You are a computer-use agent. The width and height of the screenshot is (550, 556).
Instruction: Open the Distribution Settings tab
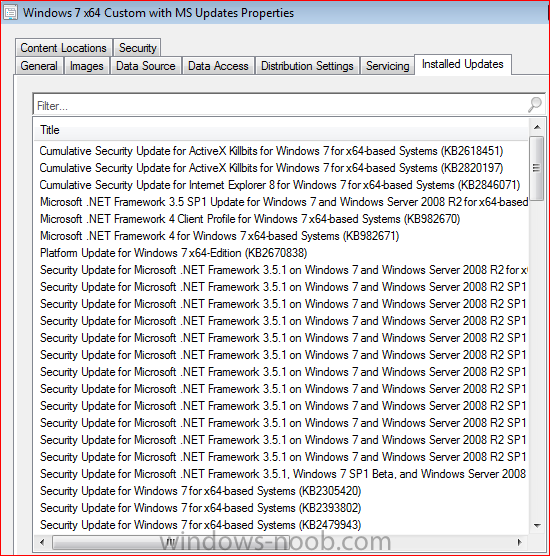click(307, 66)
